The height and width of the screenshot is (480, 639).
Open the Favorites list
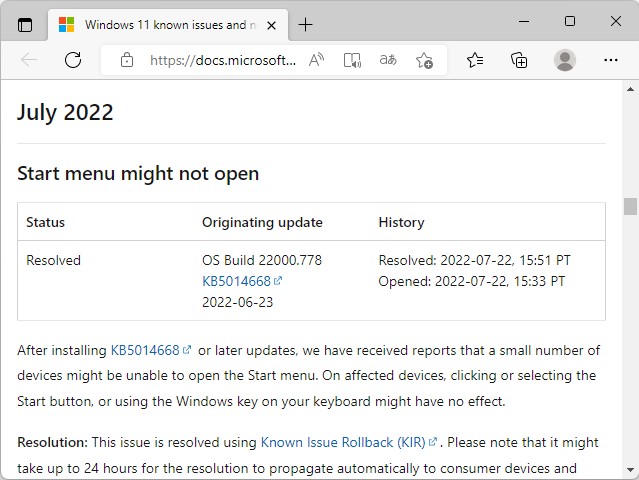coord(475,60)
